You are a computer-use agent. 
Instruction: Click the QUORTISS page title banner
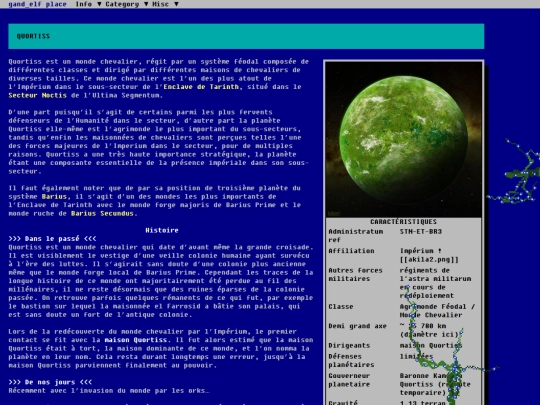click(246, 36)
